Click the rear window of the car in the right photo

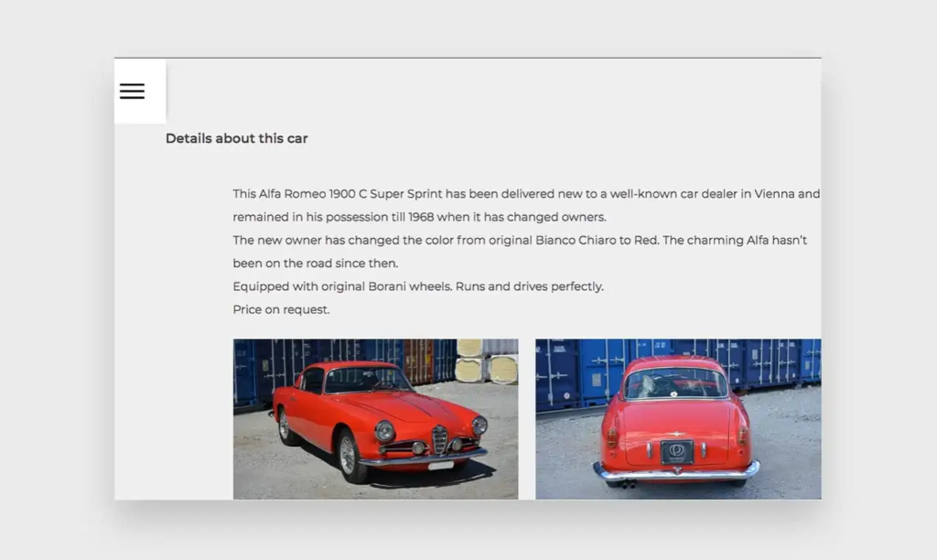[676, 383]
